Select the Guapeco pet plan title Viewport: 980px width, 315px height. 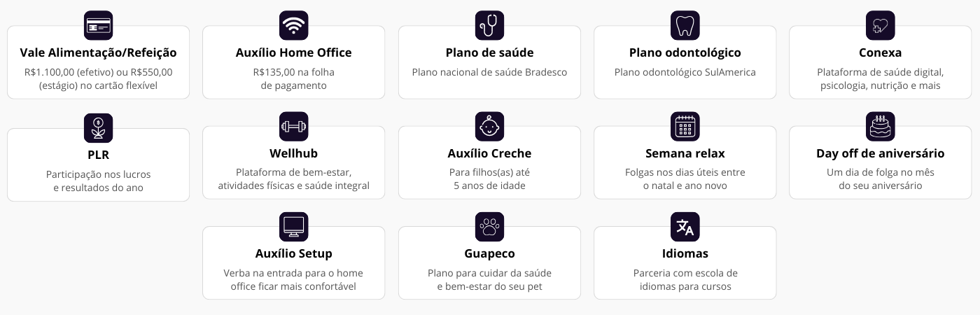[489, 253]
